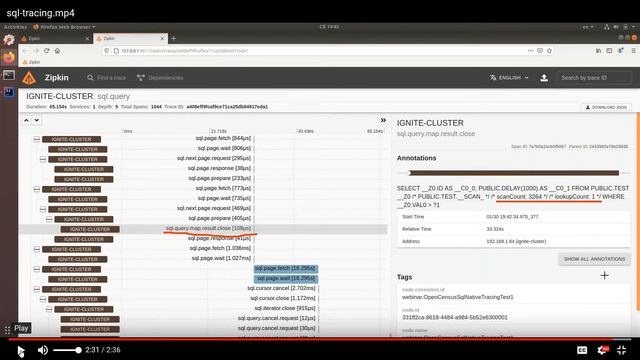Click the annotation timeline bar

click(513, 173)
